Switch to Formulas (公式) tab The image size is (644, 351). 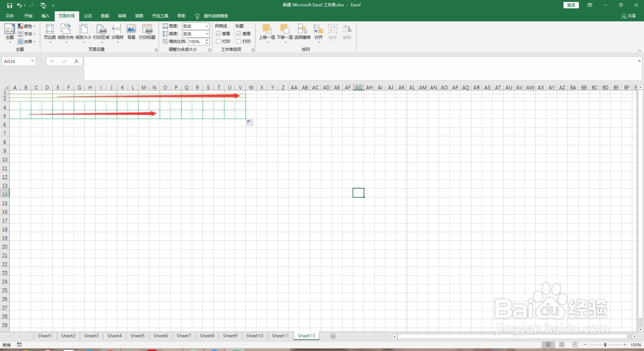click(88, 16)
